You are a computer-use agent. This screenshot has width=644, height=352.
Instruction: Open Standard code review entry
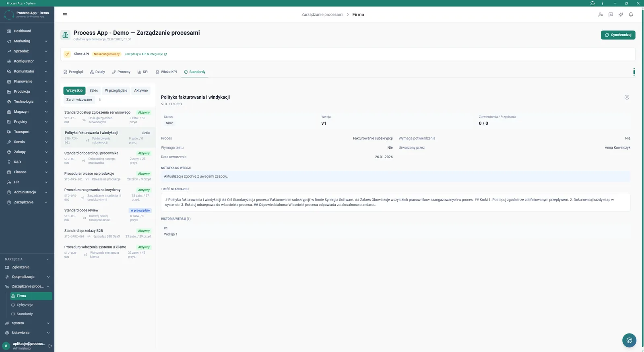(x=108, y=215)
